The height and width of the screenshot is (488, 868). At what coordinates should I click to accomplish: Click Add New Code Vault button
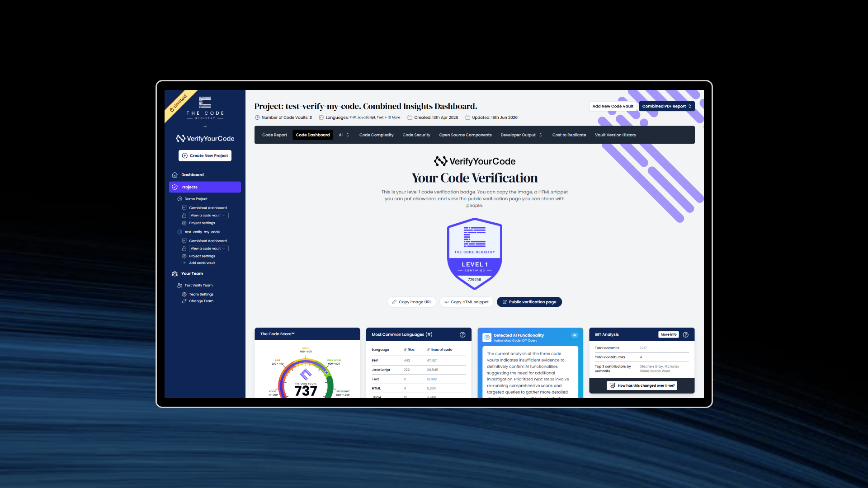613,107
